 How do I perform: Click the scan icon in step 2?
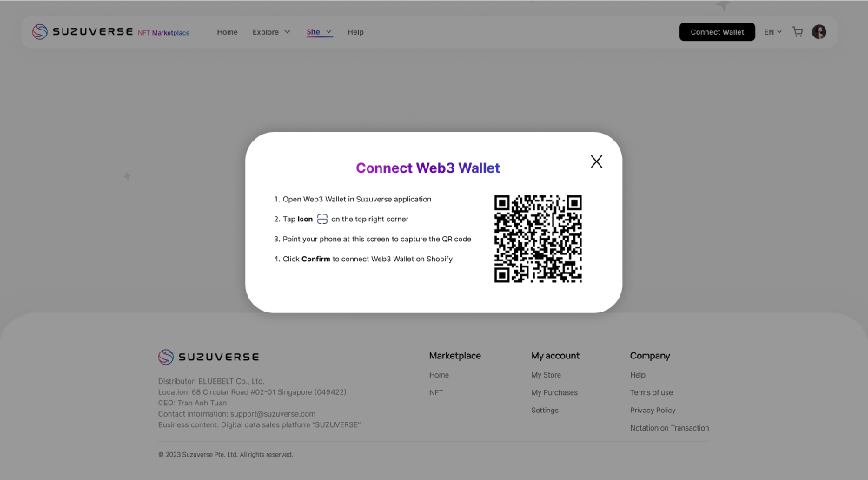coord(321,220)
